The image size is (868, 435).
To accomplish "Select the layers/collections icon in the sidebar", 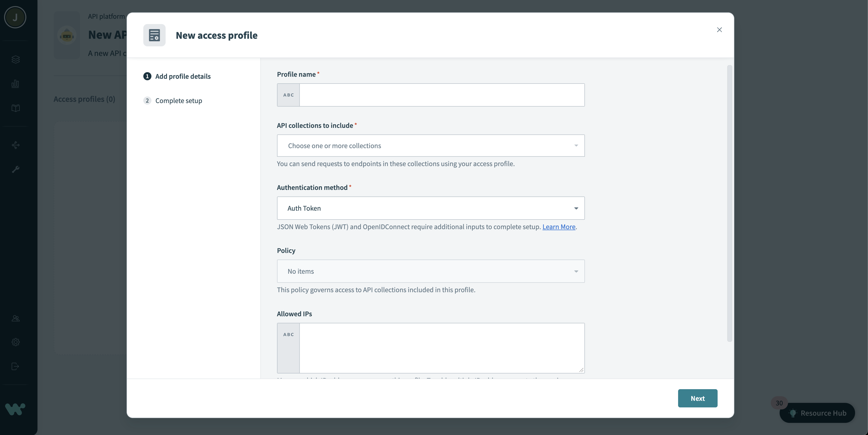I will (x=15, y=59).
